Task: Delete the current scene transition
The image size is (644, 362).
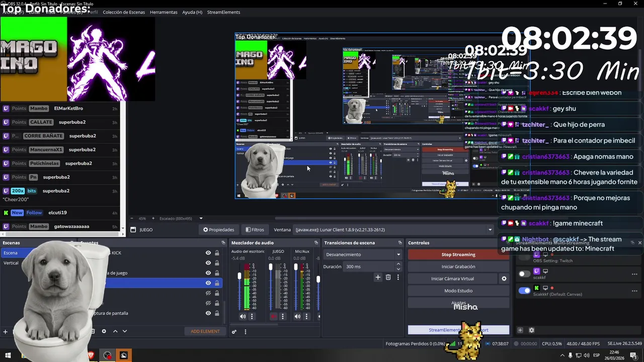Action: pos(388,277)
